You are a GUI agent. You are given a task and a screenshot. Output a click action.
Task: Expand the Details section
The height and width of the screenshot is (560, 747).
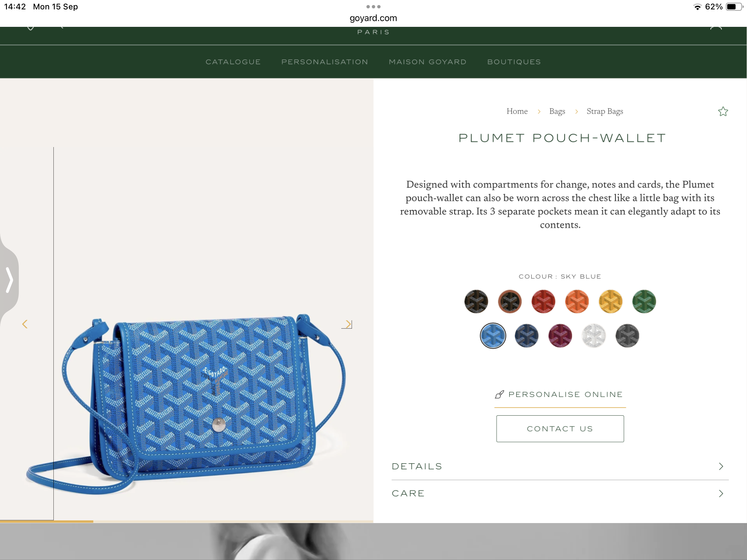click(560, 466)
